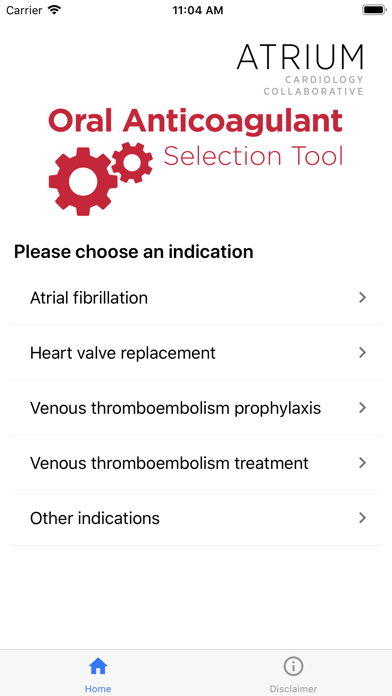392x696 pixels.
Task: Tap the Wi-Fi icon in status bar
Action: click(54, 10)
